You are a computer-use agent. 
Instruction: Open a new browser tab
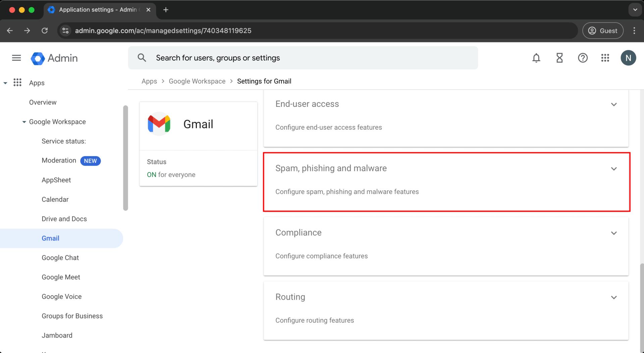pos(166,10)
